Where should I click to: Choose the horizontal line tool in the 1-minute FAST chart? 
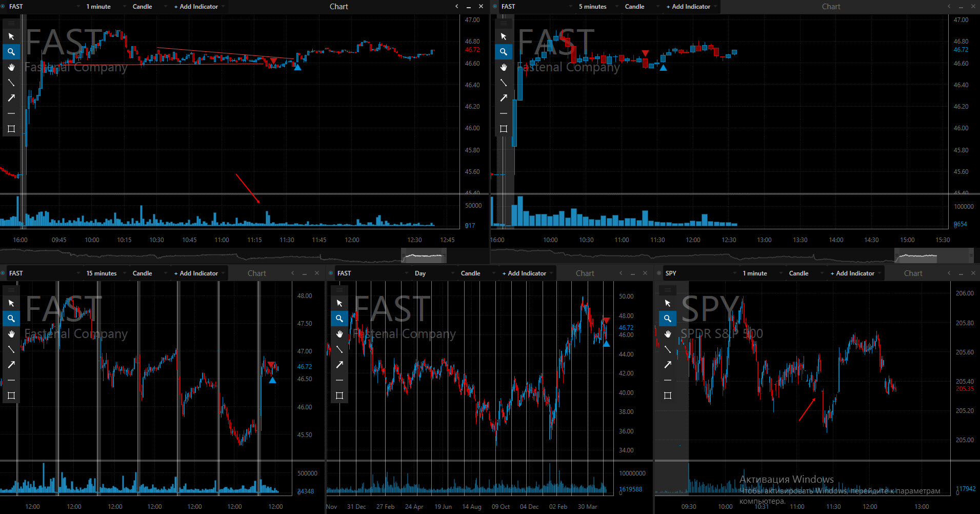(11, 113)
